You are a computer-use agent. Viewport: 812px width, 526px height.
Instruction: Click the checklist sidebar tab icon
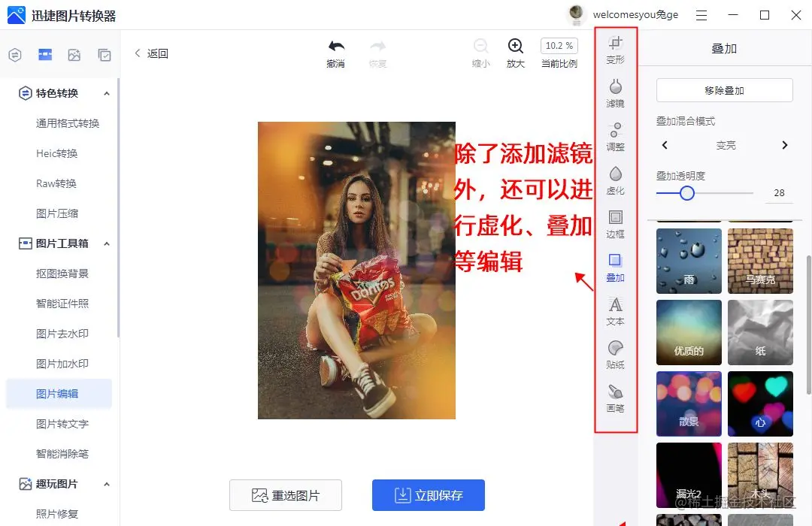coord(104,55)
